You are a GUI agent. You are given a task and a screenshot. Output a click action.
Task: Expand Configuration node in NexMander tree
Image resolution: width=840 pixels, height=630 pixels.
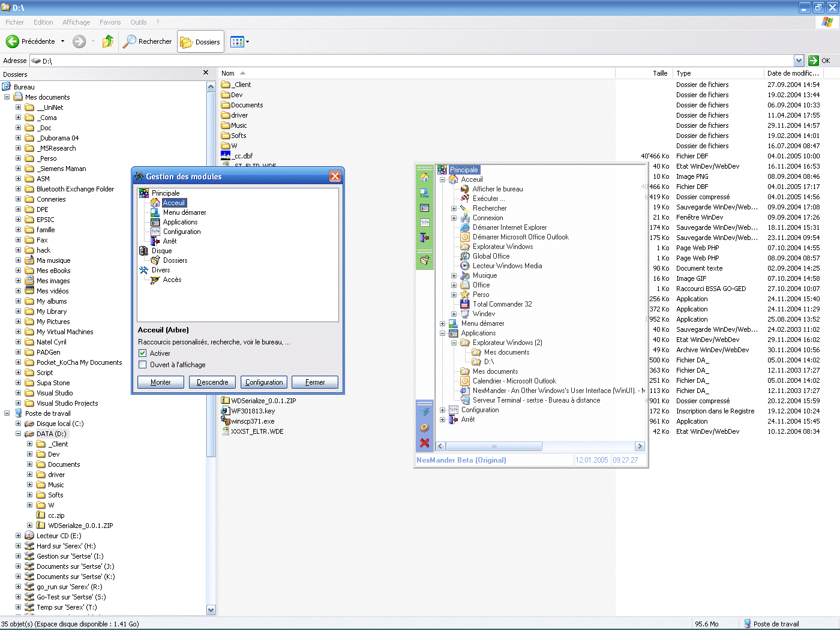[443, 410]
